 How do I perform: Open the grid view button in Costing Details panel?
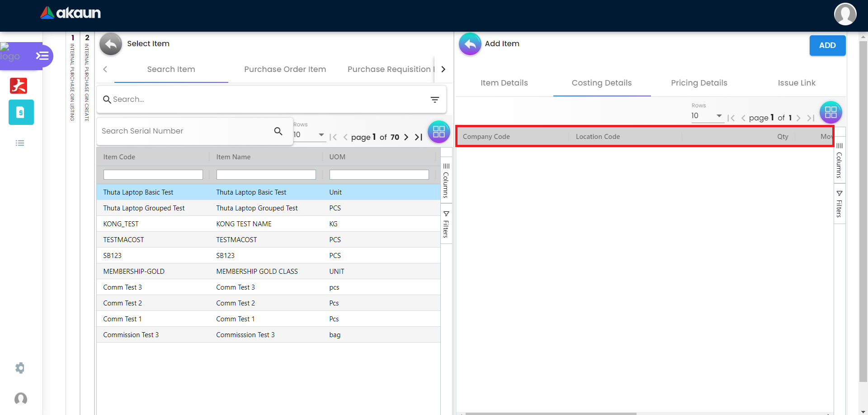(x=830, y=112)
